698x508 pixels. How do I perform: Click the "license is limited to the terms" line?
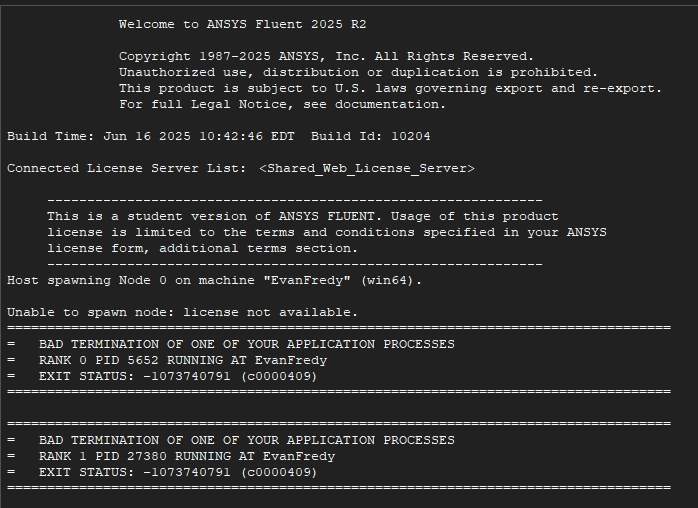click(x=326, y=232)
